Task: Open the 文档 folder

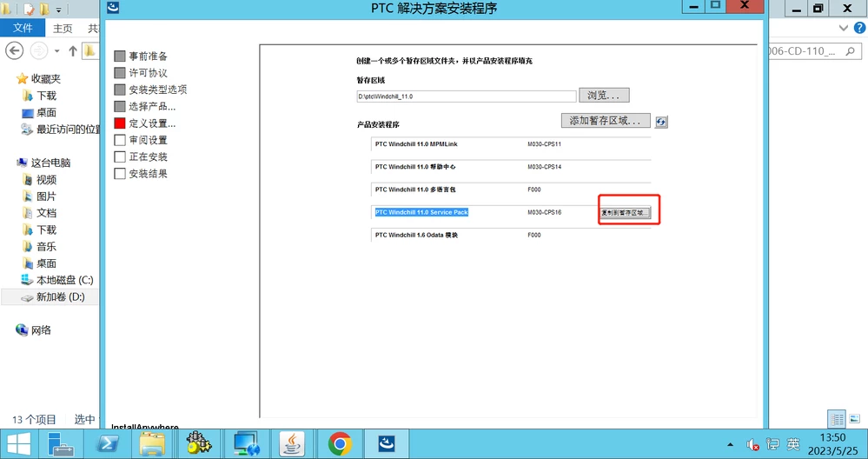Action: [40, 213]
